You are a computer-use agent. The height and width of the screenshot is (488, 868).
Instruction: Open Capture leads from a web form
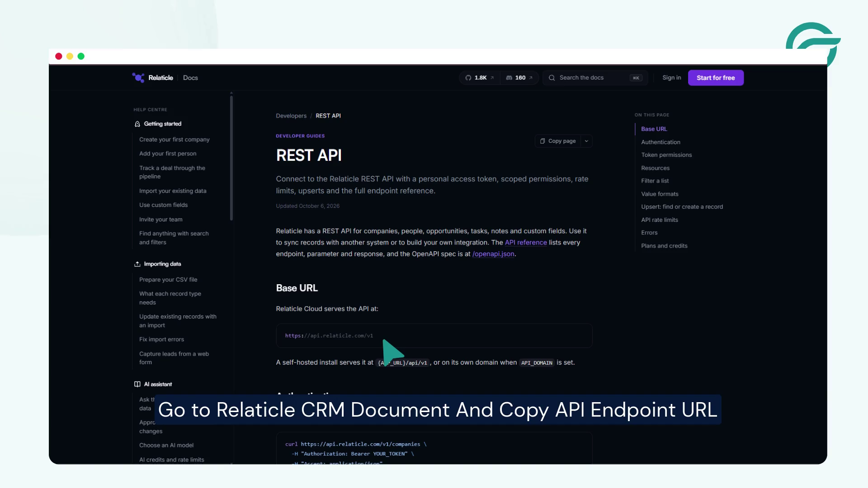point(174,358)
